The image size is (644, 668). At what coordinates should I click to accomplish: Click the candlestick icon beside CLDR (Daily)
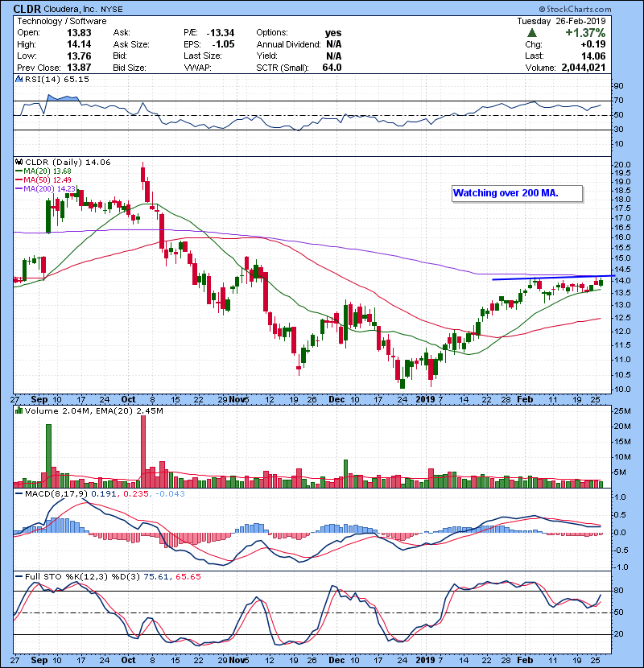pyautogui.click(x=18, y=162)
